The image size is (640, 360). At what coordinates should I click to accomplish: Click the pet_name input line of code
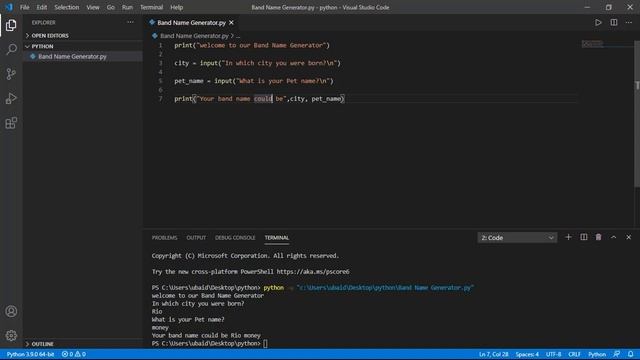(254, 81)
